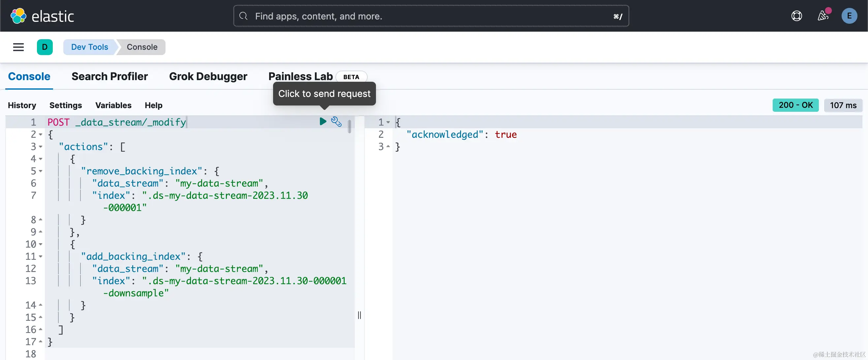Open the History link
This screenshot has width=868, height=360.
click(22, 105)
